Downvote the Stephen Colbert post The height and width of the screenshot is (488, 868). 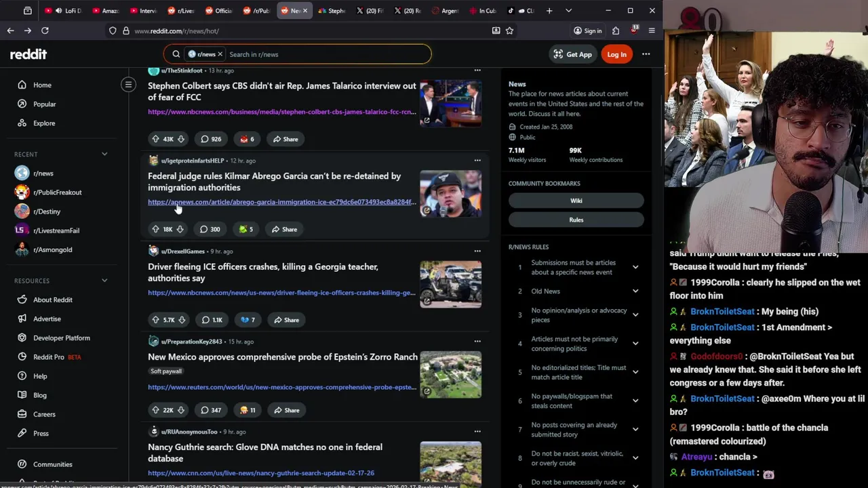[x=181, y=139]
